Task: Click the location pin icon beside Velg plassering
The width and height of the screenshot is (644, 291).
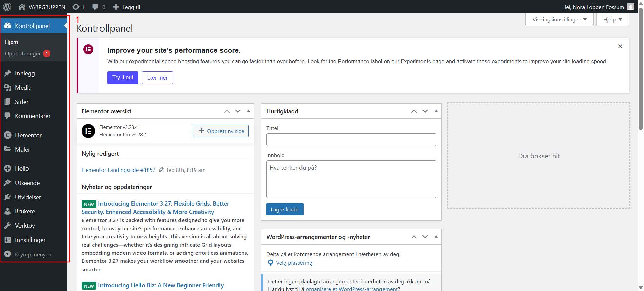Action: (270, 263)
